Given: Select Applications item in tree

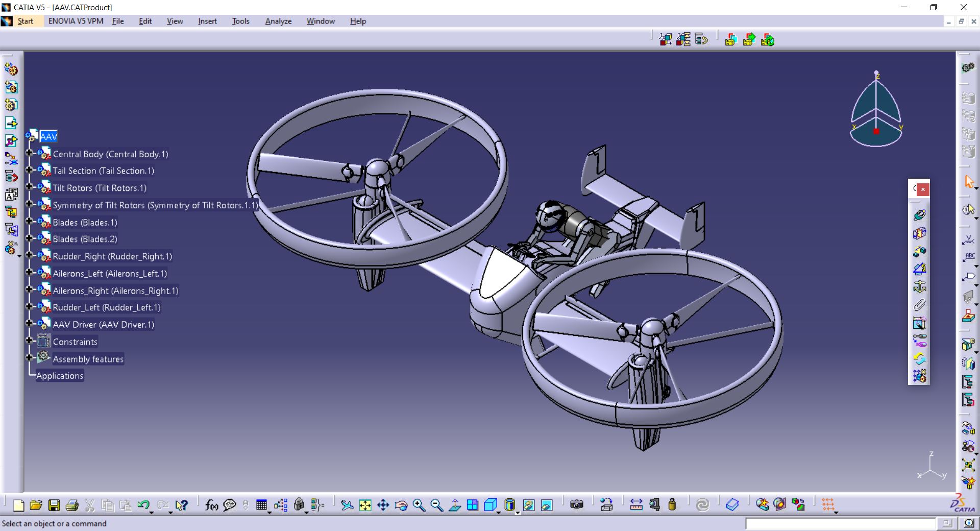Looking at the screenshot, I should (x=60, y=376).
